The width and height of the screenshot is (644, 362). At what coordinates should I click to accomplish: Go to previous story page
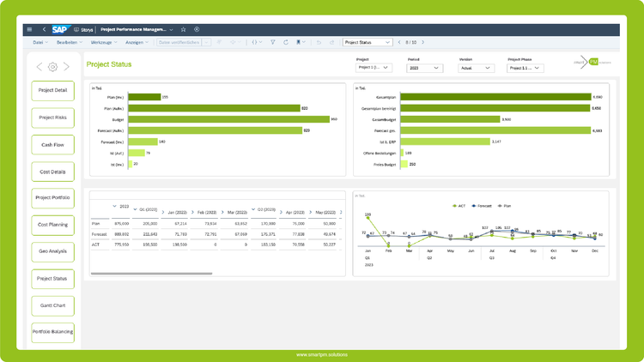click(399, 42)
